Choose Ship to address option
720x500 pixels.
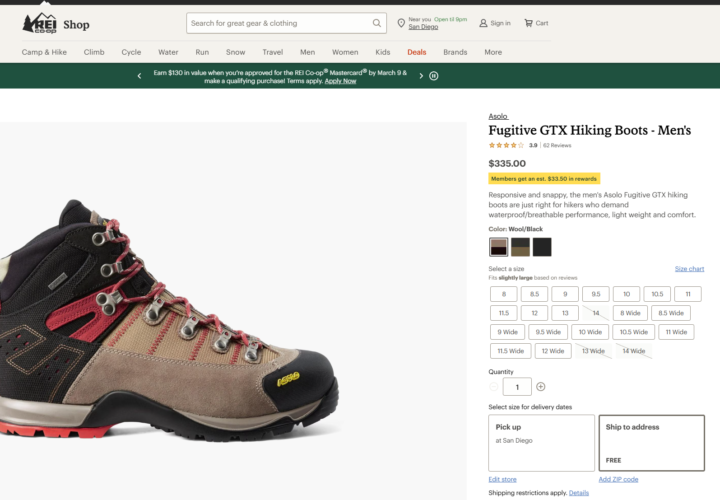[x=652, y=443]
